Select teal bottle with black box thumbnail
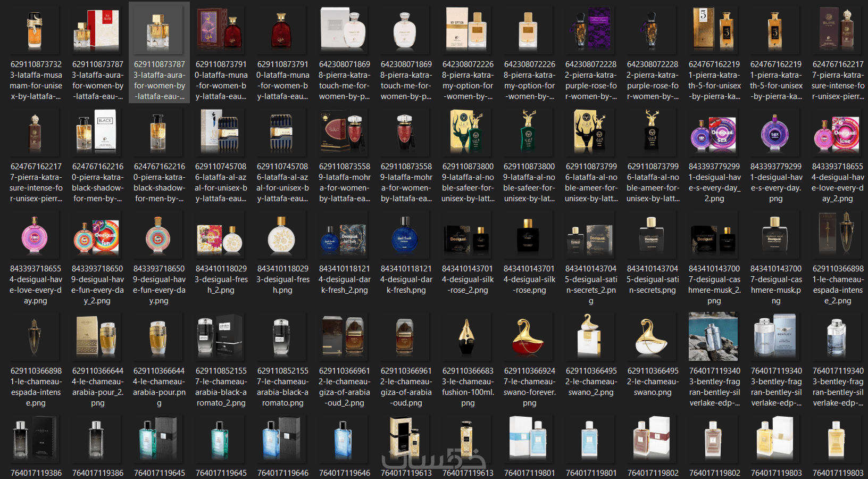The height and width of the screenshot is (479, 868). click(159, 439)
